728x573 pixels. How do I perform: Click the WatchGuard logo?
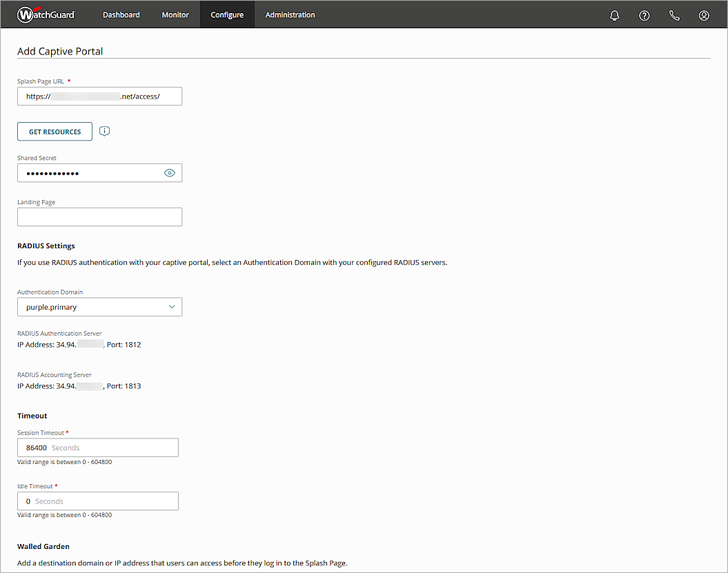(46, 14)
